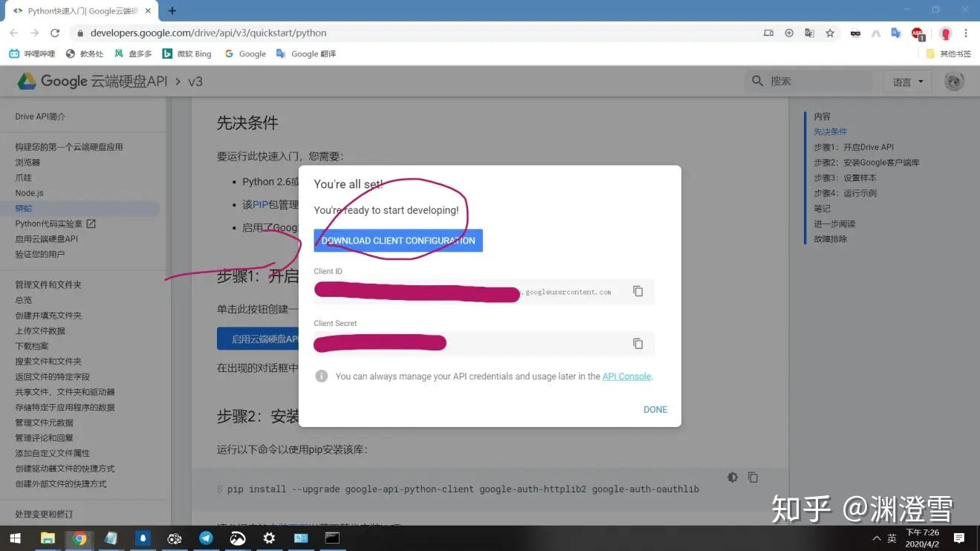Copy the Client Secret value
The width and height of the screenshot is (980, 551).
637,343
